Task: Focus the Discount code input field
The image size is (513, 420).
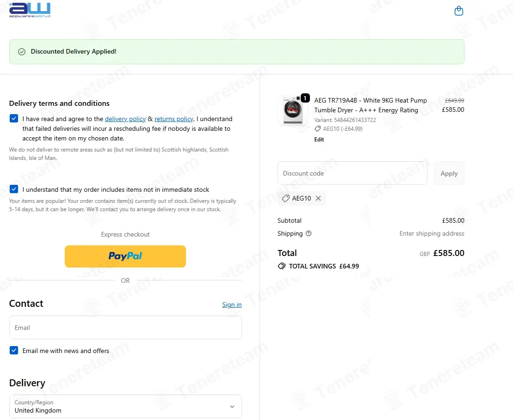Action: tap(352, 173)
